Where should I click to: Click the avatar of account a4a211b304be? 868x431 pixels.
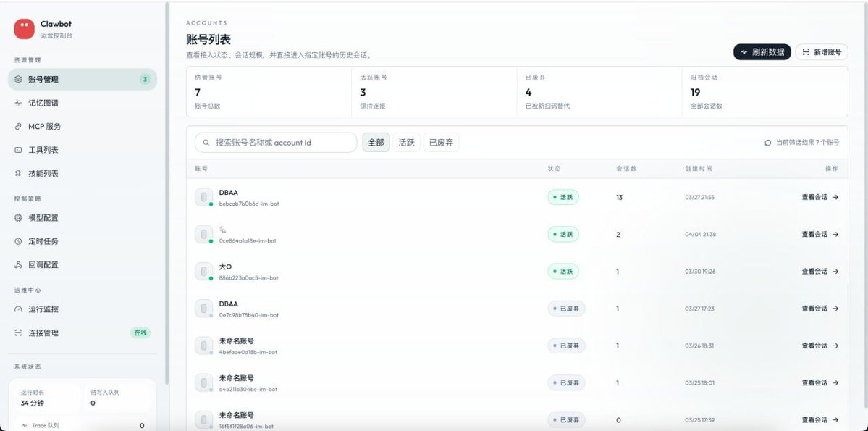203,382
